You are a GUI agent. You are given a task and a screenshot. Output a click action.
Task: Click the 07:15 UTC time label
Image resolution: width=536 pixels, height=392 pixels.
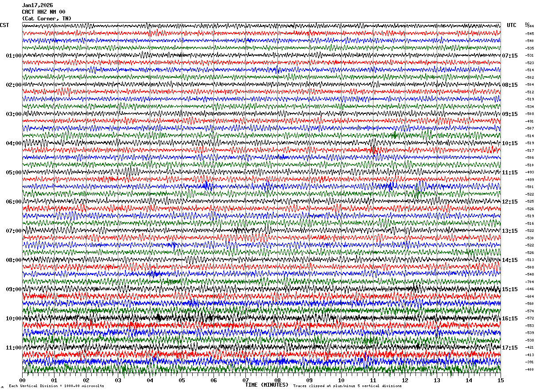pyautogui.click(x=510, y=56)
